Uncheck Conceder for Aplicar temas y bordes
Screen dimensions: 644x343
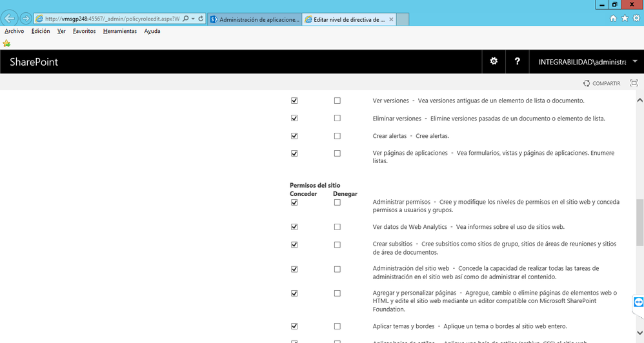tap(294, 327)
